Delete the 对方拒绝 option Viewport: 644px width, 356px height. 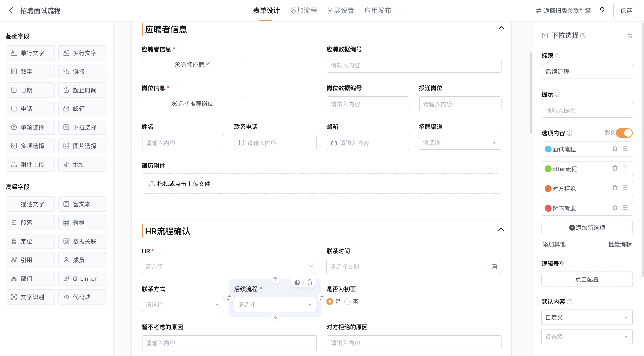615,188
